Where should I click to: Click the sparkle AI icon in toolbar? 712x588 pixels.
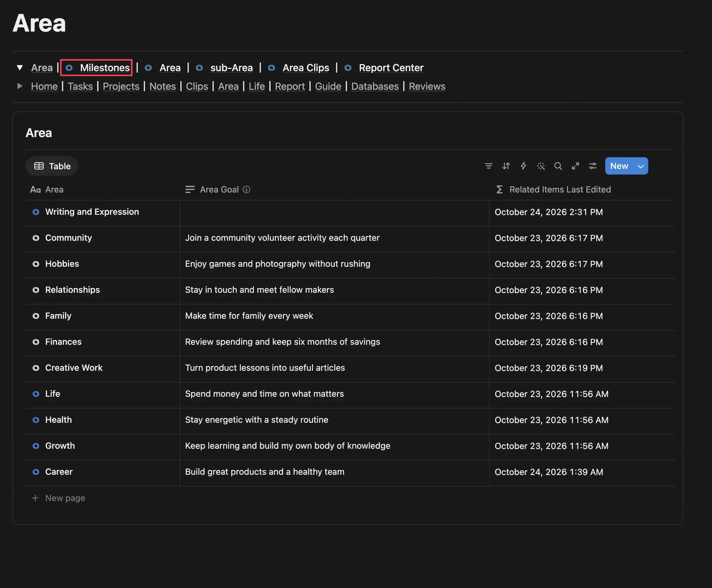pos(541,166)
